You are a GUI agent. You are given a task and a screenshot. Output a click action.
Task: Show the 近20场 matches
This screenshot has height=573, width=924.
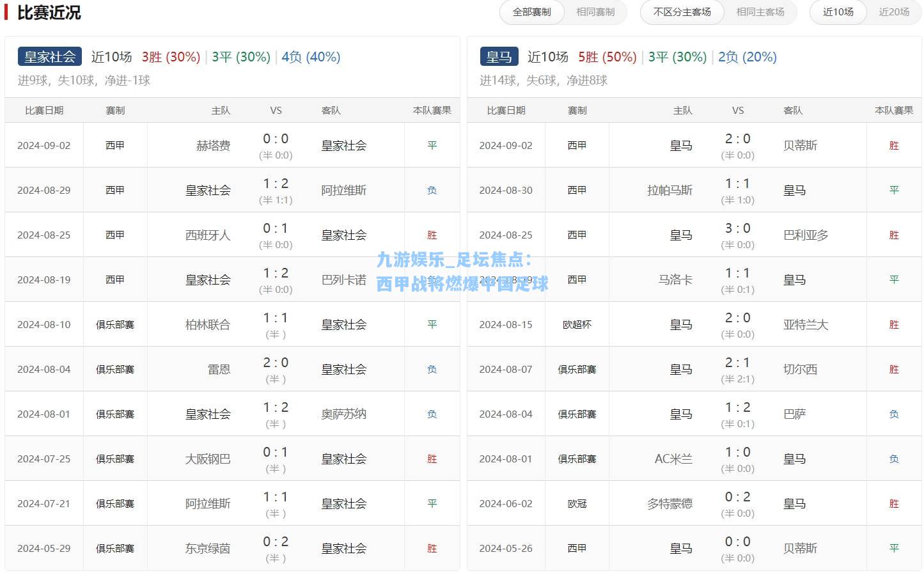(x=894, y=12)
